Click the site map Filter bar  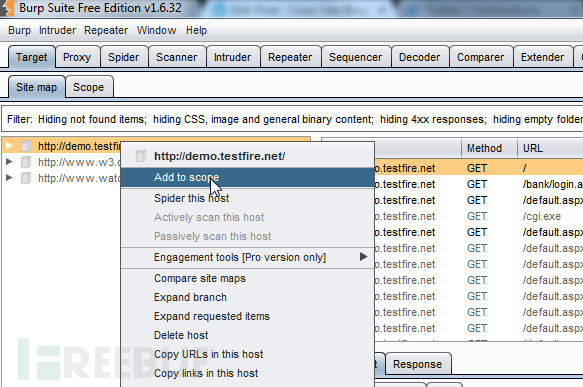click(292, 119)
